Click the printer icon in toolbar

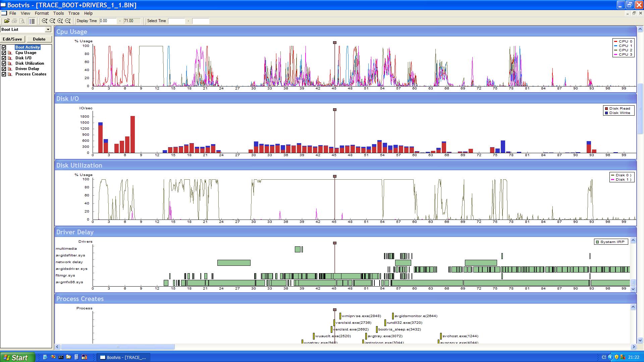14,21
